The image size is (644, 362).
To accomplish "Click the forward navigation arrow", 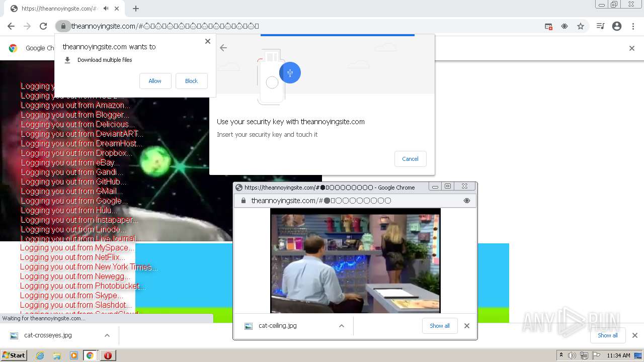I will tap(27, 26).
